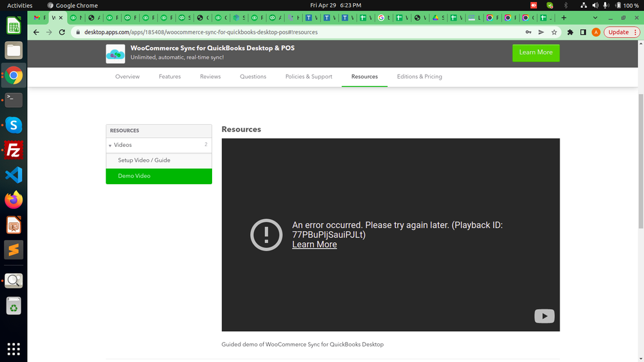Open the Policies & Support tab
This screenshot has width=644, height=362.
(309, 77)
